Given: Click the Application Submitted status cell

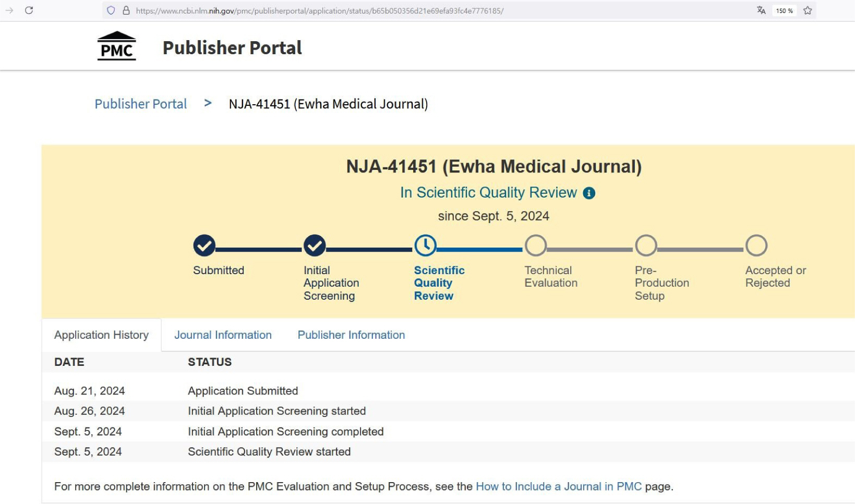Looking at the screenshot, I should [x=243, y=391].
